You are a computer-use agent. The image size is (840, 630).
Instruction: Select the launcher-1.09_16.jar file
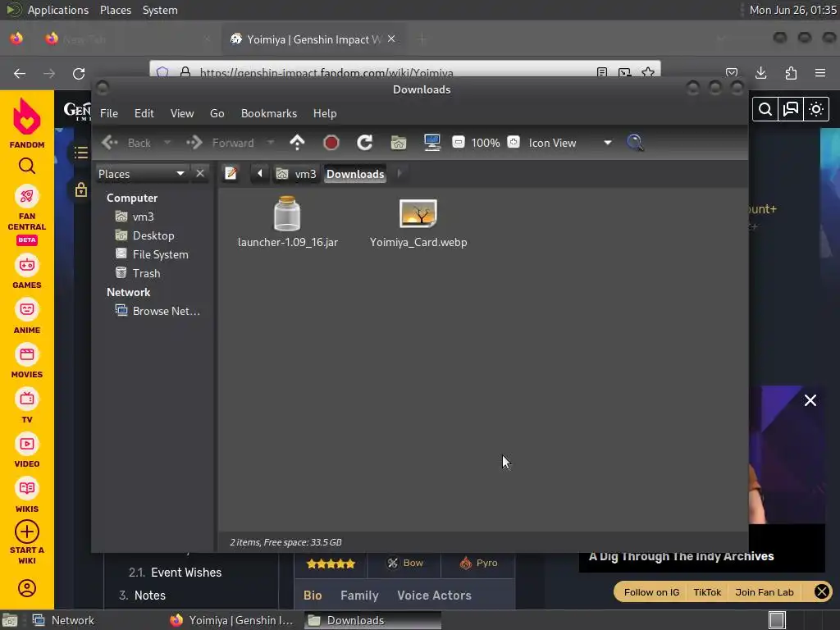point(288,221)
